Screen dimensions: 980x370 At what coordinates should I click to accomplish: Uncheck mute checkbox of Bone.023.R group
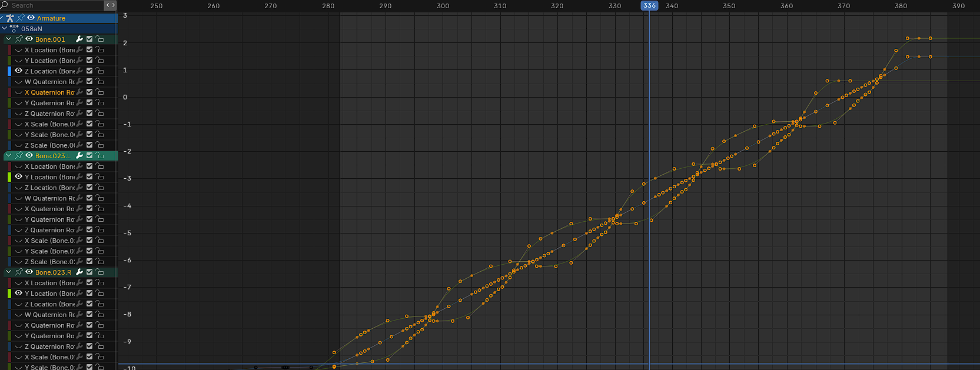89,272
